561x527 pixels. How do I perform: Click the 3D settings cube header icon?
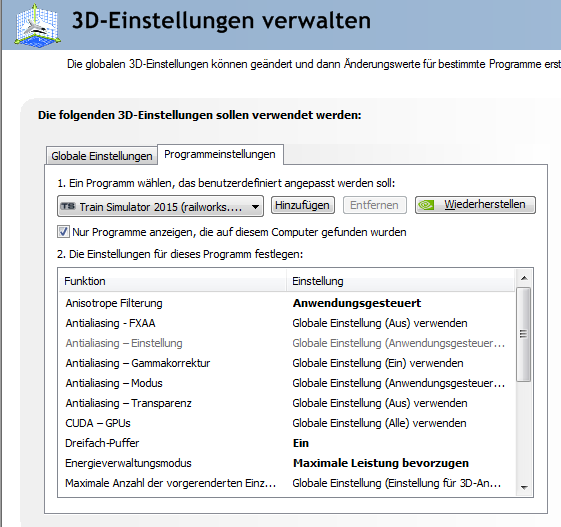click(37, 25)
